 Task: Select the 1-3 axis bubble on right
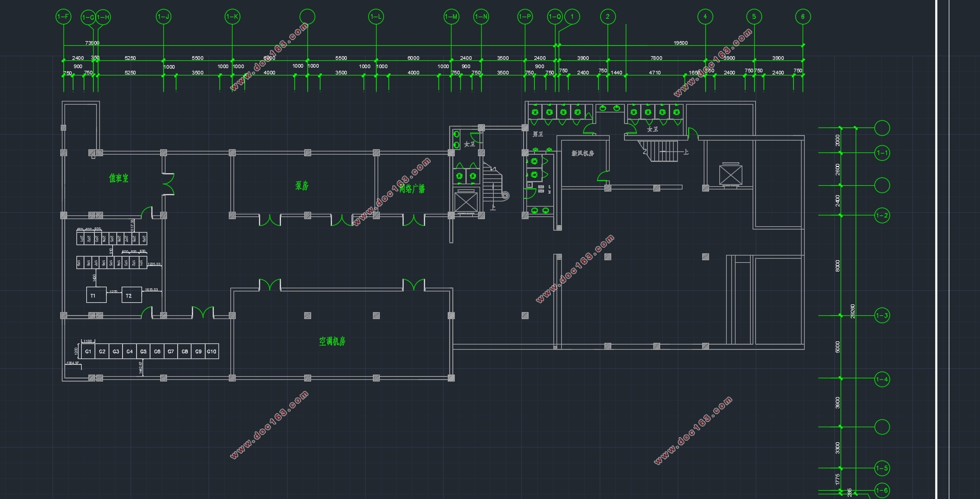(x=882, y=315)
